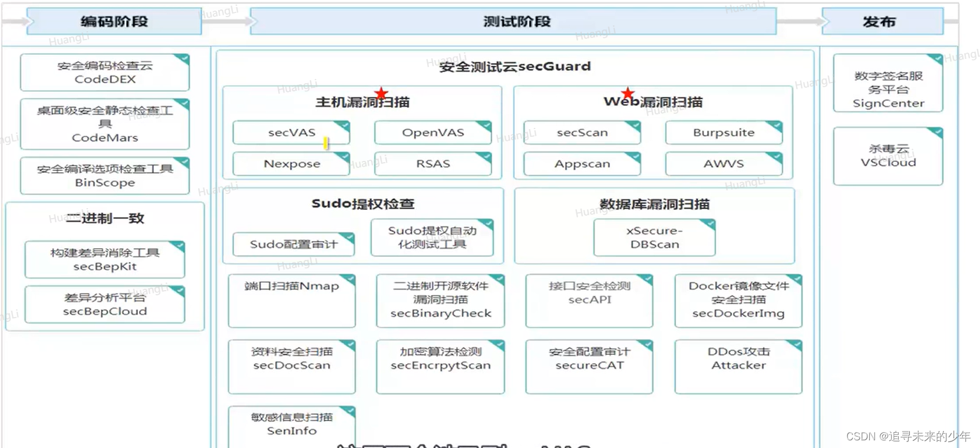Click the teal corner marker on secVAS
Viewport: 980px width, 448px height.
(344, 125)
